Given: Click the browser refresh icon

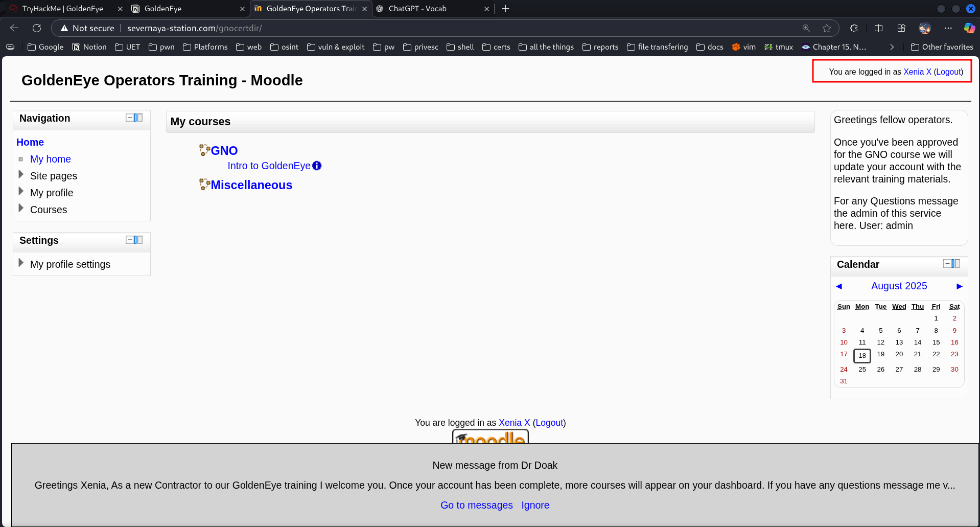Looking at the screenshot, I should click(x=37, y=28).
